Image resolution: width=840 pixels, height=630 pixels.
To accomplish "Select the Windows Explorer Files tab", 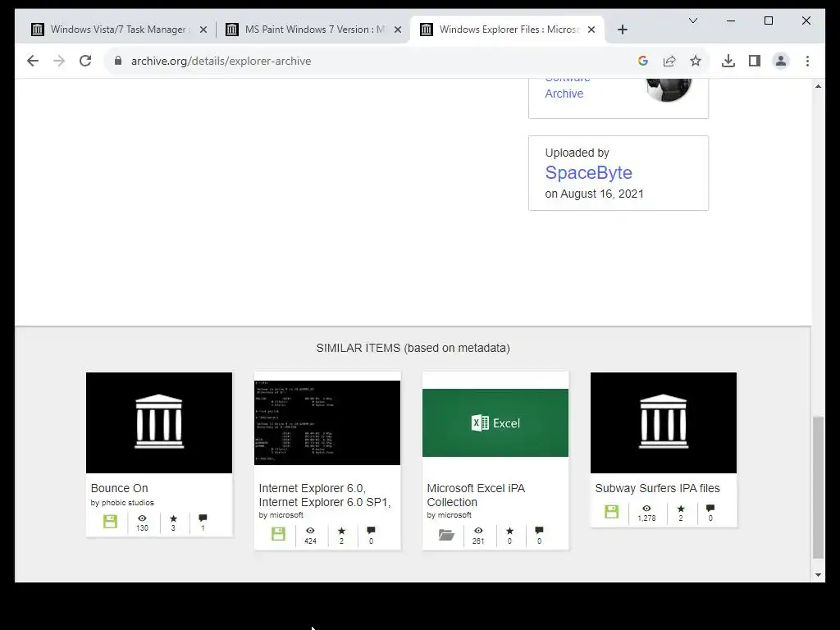I will [506, 30].
